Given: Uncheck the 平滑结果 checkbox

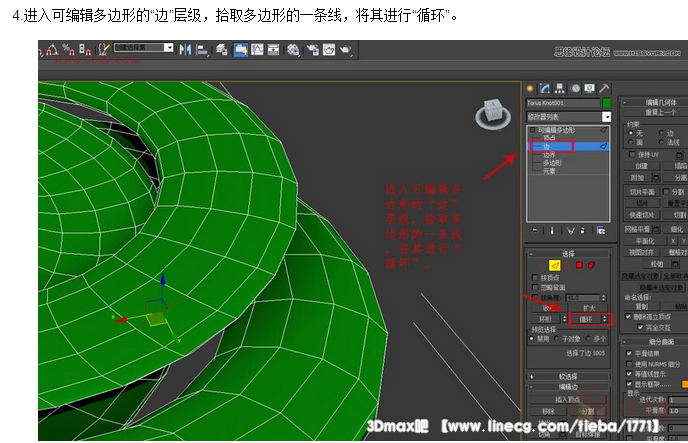Looking at the screenshot, I should (x=629, y=353).
